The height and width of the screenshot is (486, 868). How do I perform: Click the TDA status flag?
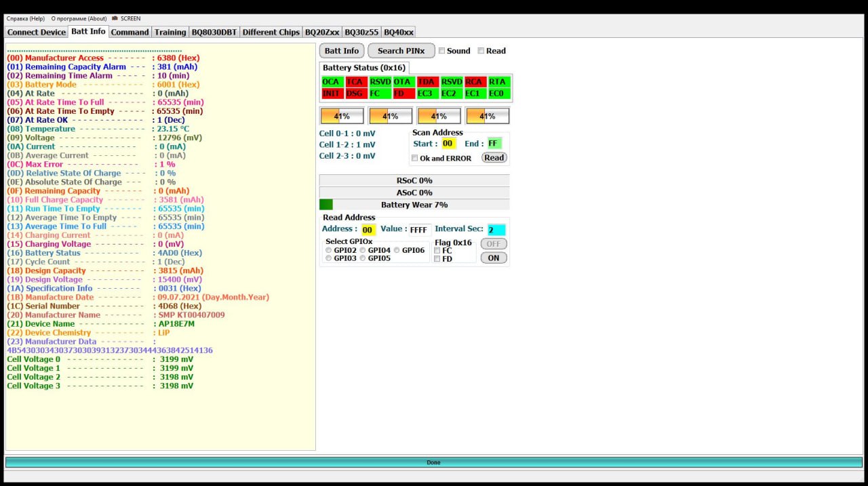427,82
